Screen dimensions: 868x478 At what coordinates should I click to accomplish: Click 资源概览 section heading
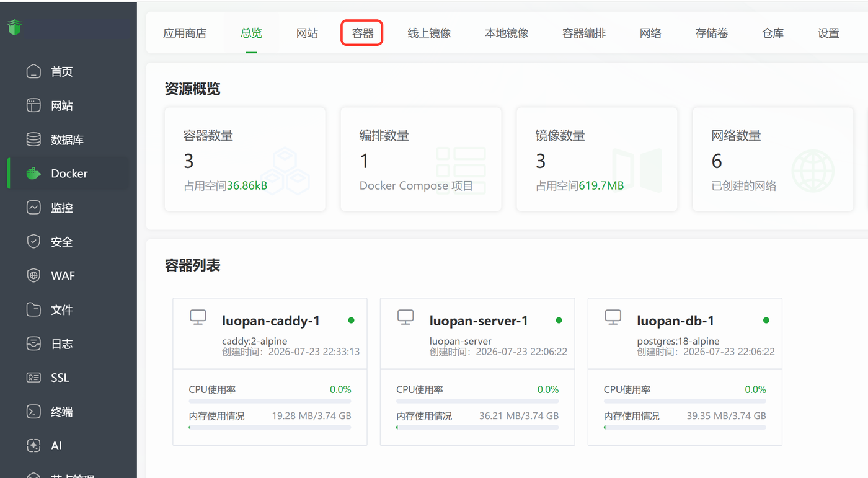192,89
